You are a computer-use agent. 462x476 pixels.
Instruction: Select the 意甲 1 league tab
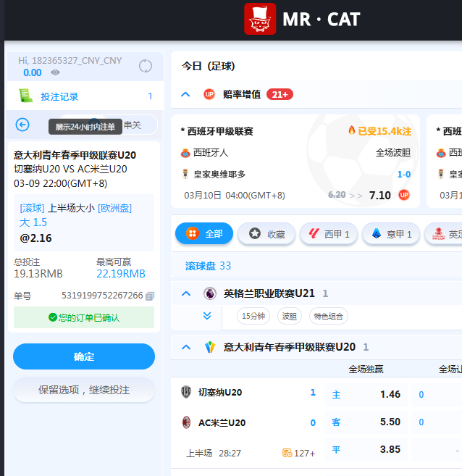(x=391, y=234)
